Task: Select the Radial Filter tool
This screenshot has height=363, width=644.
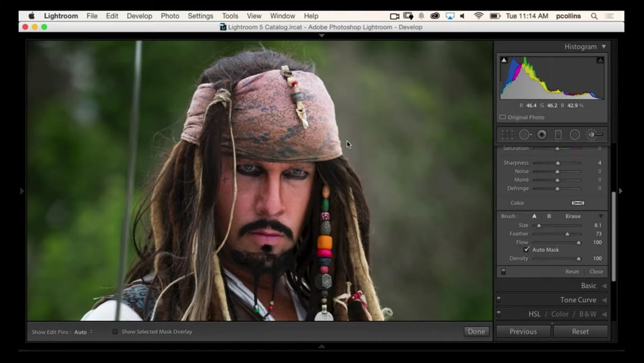Action: click(575, 135)
